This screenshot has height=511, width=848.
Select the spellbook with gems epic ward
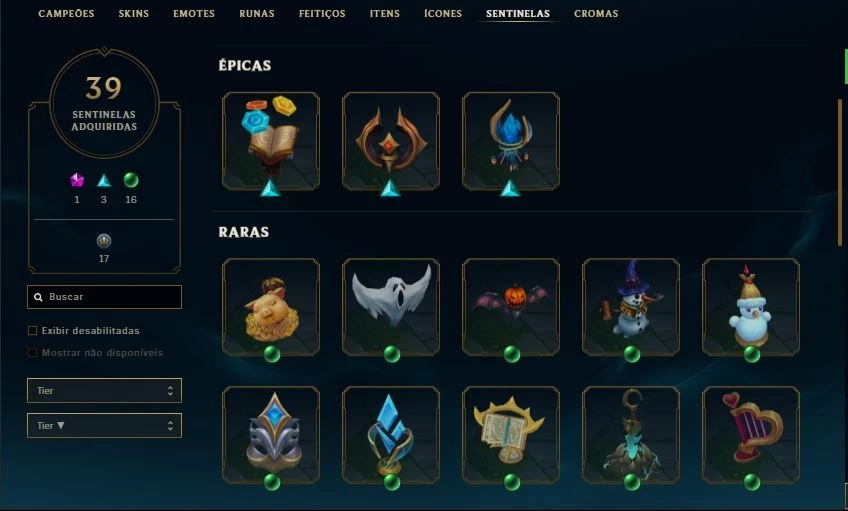(271, 141)
